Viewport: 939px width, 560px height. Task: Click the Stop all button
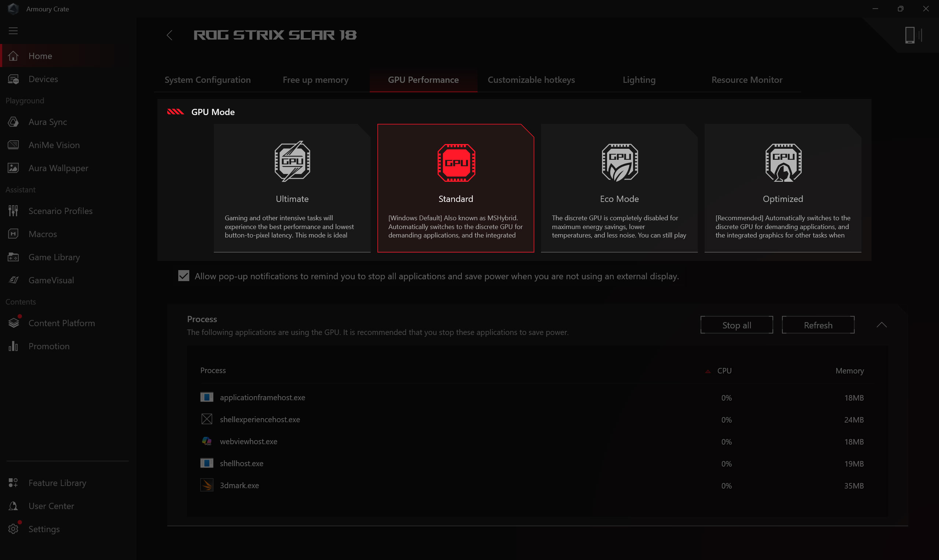point(737,325)
